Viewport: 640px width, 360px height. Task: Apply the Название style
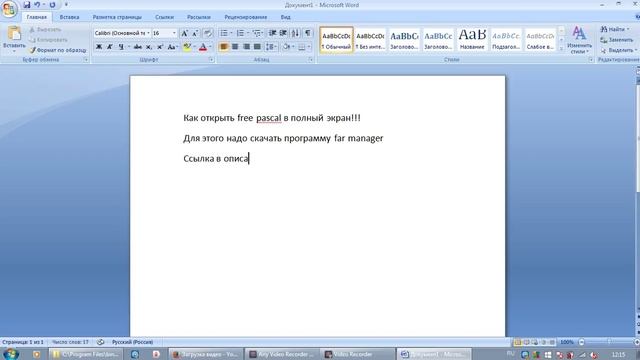472,40
